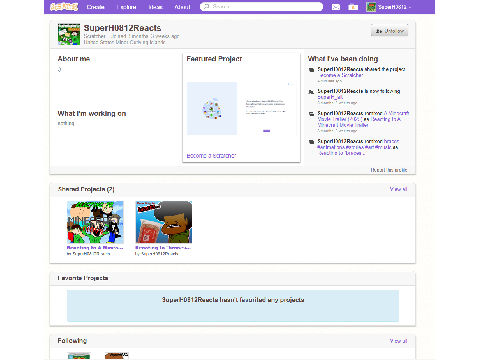Open the Scratch logo home link
The image size is (480, 360).
(64, 7)
